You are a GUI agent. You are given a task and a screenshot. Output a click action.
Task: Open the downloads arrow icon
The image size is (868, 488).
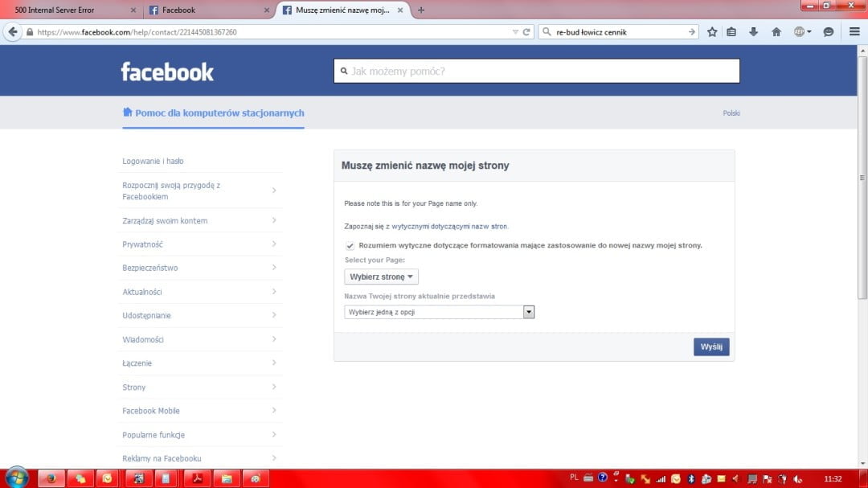753,32
